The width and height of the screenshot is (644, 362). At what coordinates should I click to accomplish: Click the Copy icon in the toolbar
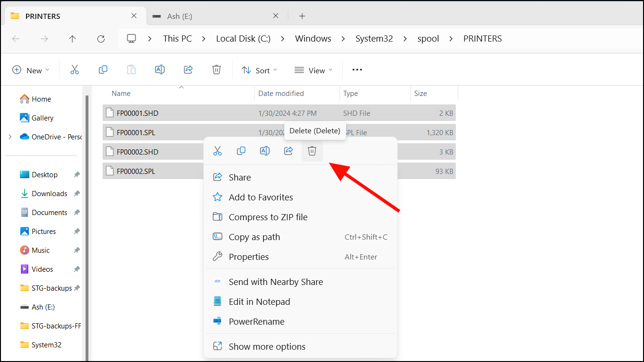[x=103, y=69]
